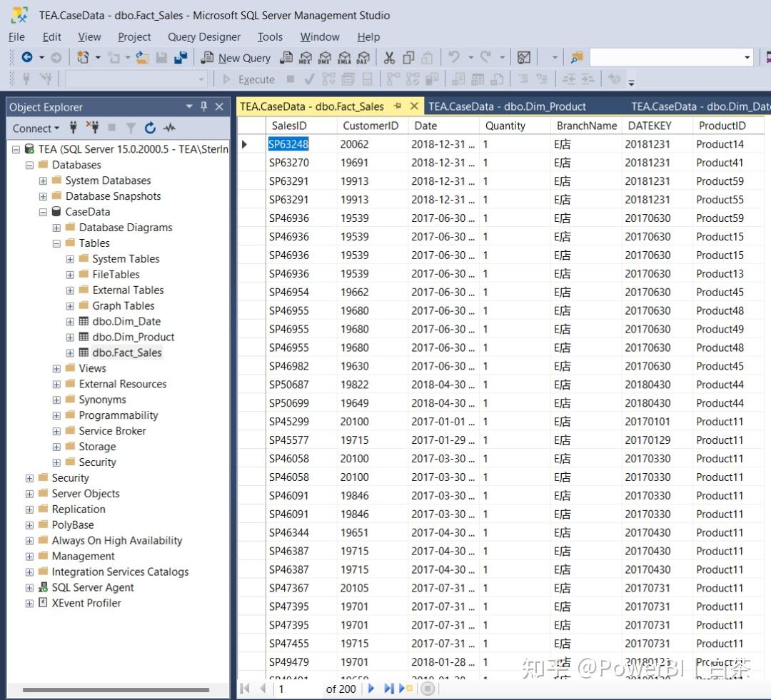Click the Activity Monitor toolbar icon
The width and height of the screenshot is (771, 700).
pos(524,58)
